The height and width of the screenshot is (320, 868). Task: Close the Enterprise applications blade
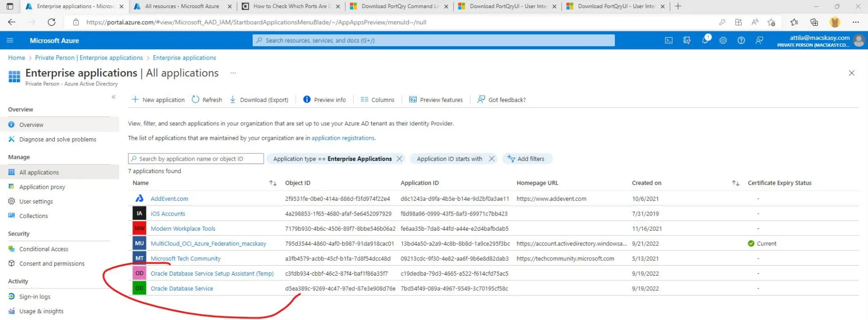click(x=851, y=73)
